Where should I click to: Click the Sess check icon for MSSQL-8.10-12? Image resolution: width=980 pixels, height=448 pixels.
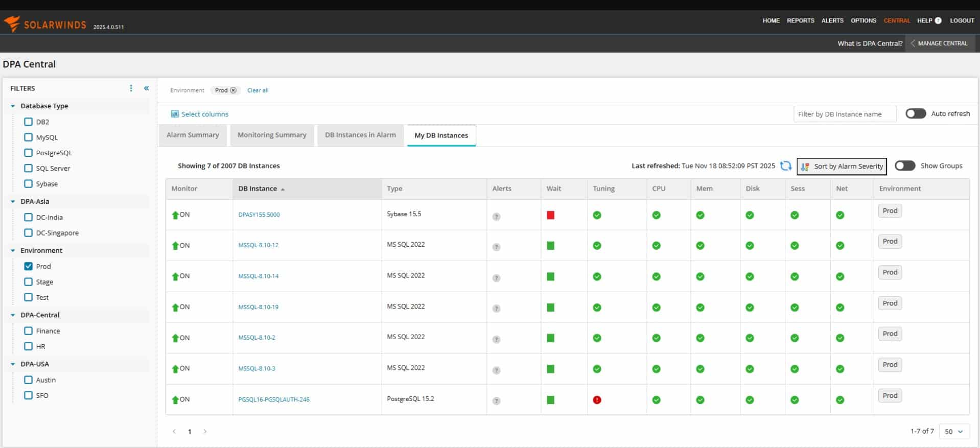point(795,246)
